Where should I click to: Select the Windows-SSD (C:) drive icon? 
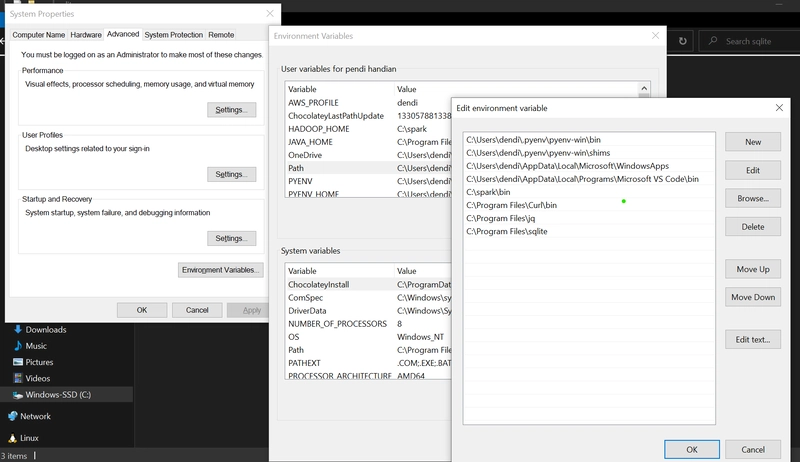18,395
